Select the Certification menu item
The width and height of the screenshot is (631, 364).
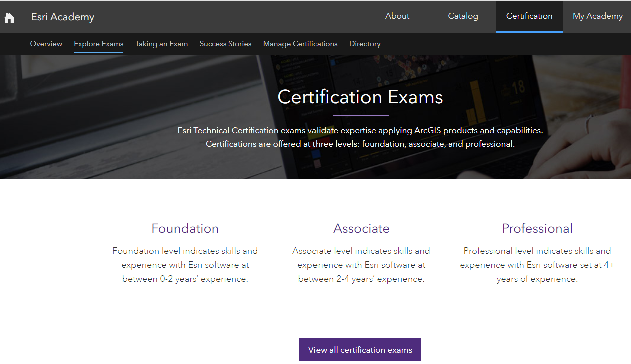(529, 16)
